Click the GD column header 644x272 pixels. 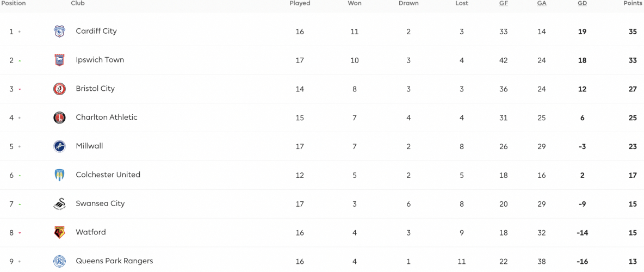[583, 3]
